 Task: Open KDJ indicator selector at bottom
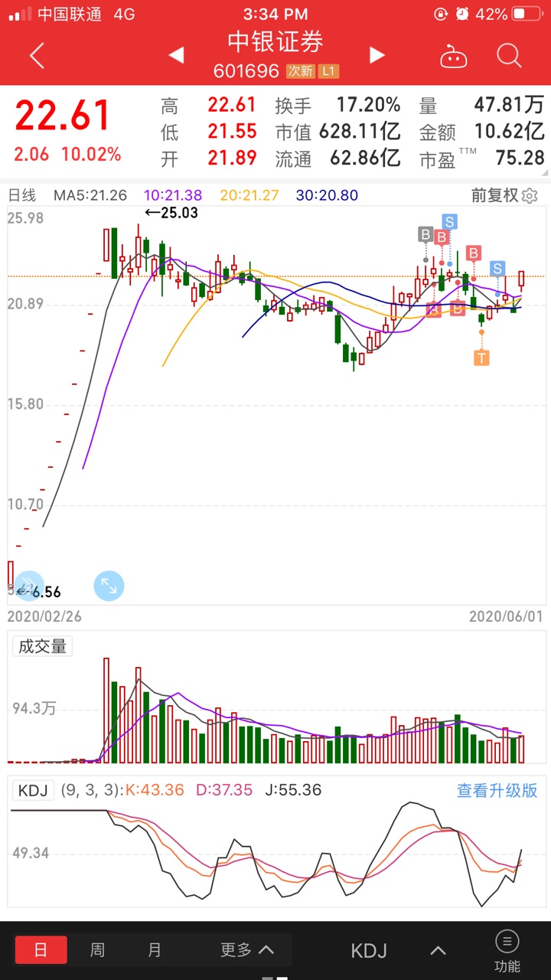[x=369, y=951]
